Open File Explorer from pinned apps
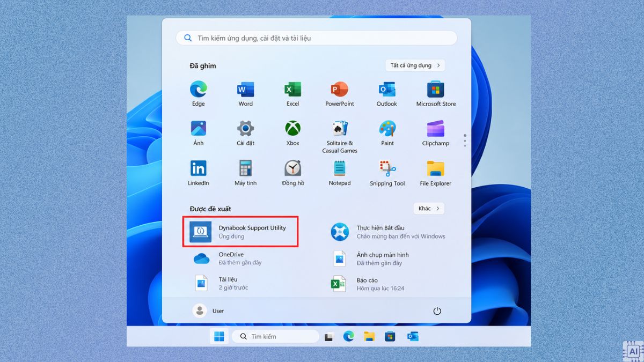This screenshot has width=644, height=362. [436, 173]
